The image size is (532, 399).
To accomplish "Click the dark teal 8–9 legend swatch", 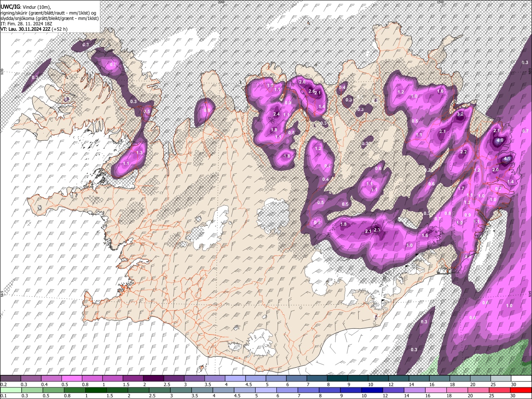I will [337, 379].
